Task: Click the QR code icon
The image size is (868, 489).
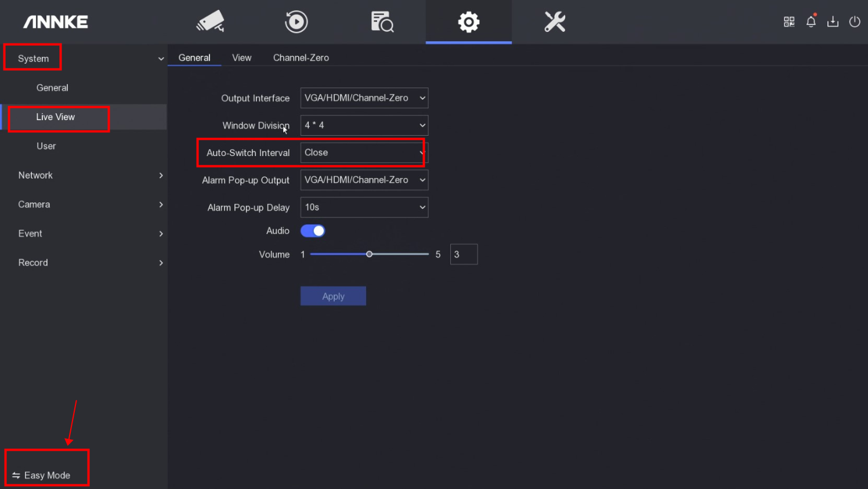Action: point(789,21)
